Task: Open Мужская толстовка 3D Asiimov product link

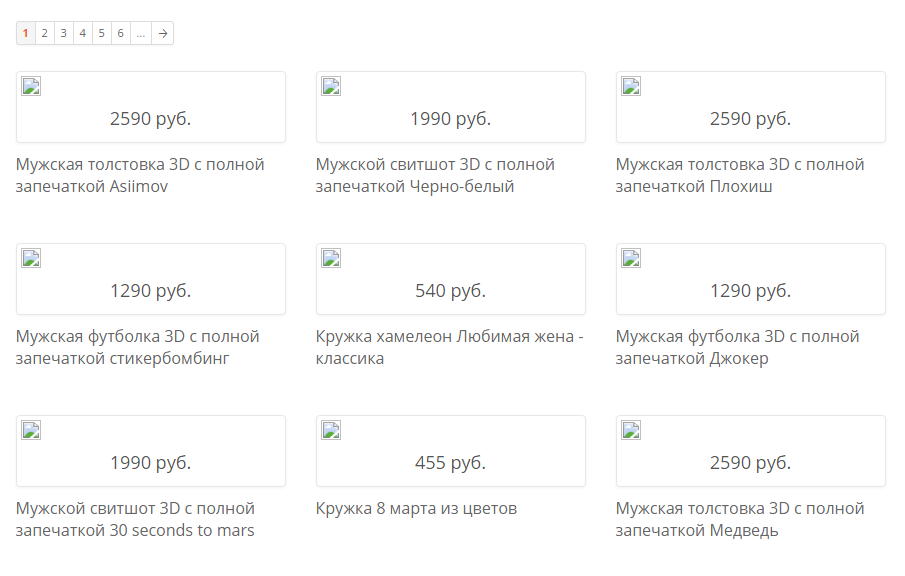Action: tap(140, 175)
